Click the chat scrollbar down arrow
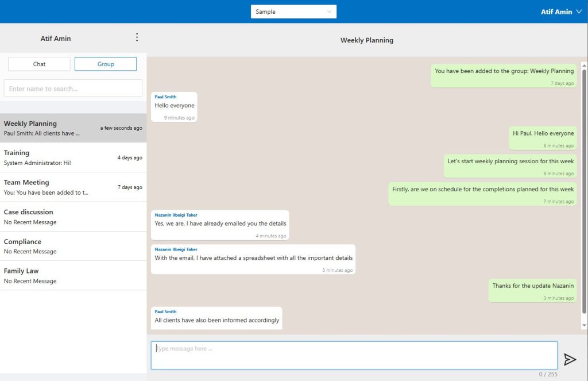Screen dimensions: 588x381 584,325
